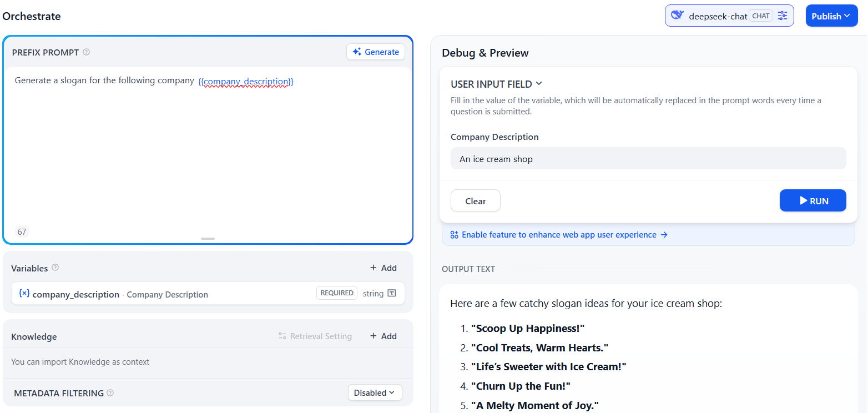Open Enable feature to enhance web app link
This screenshot has height=413, width=868.
(559, 235)
